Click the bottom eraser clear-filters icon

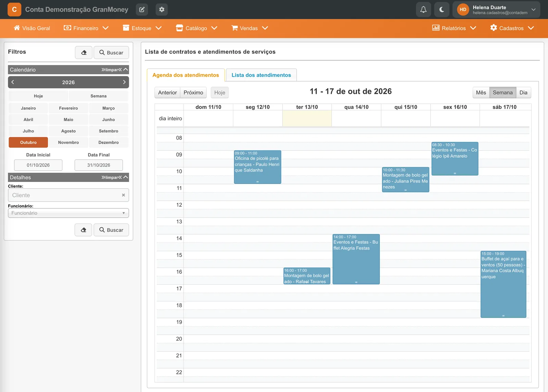coord(84,230)
